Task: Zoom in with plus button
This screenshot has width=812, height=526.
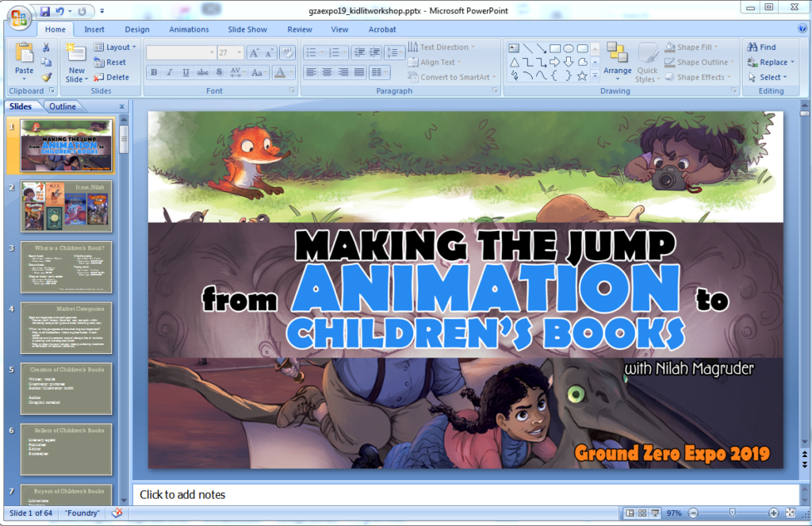Action: 774,513
